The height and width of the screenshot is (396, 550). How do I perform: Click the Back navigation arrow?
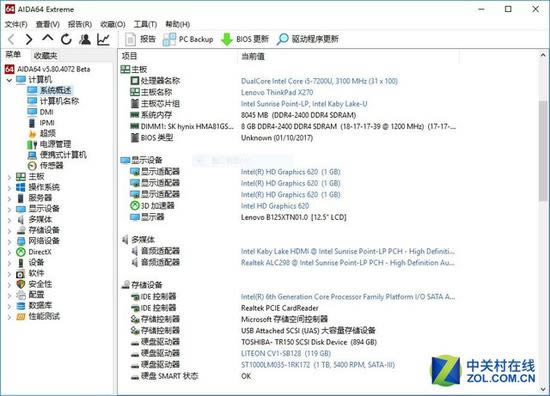[11, 39]
